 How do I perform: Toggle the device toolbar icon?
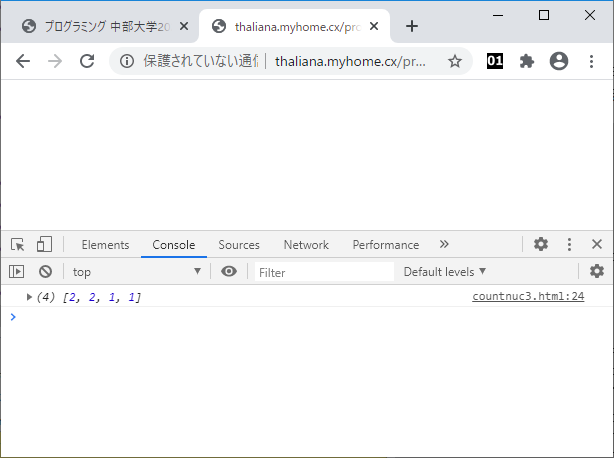point(44,245)
